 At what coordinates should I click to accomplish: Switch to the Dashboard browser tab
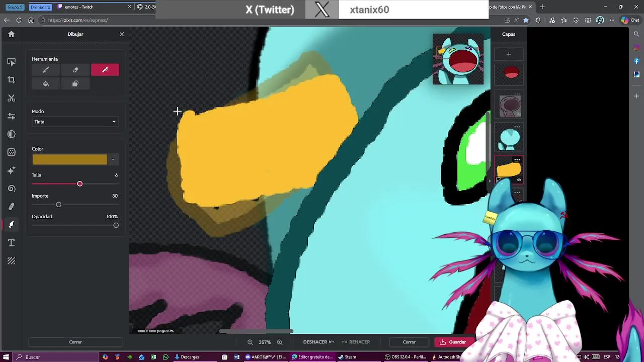point(40,7)
